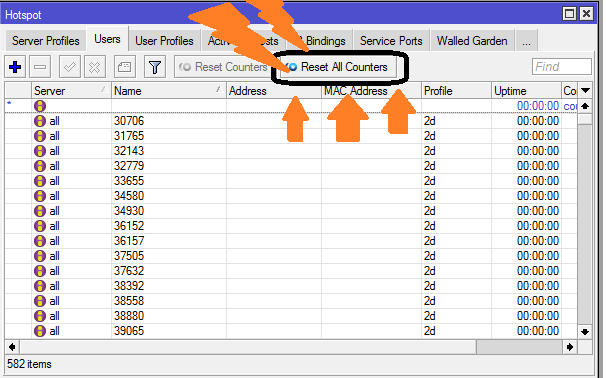Select user icon for row 38880
The image size is (606, 378).
pos(40,316)
